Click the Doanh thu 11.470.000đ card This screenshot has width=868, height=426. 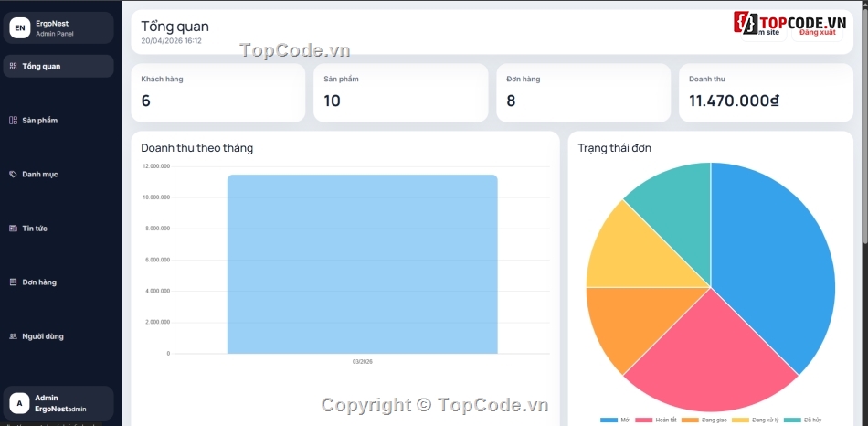[x=767, y=92]
